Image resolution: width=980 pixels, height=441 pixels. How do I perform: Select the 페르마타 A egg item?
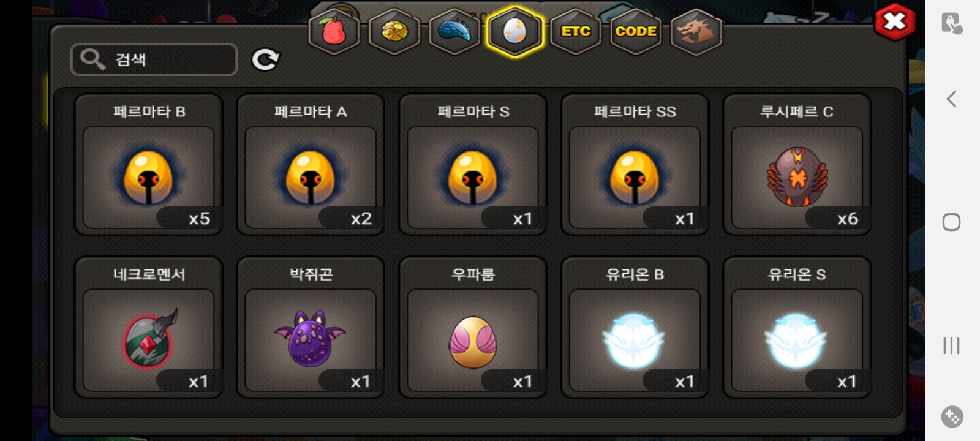311,164
